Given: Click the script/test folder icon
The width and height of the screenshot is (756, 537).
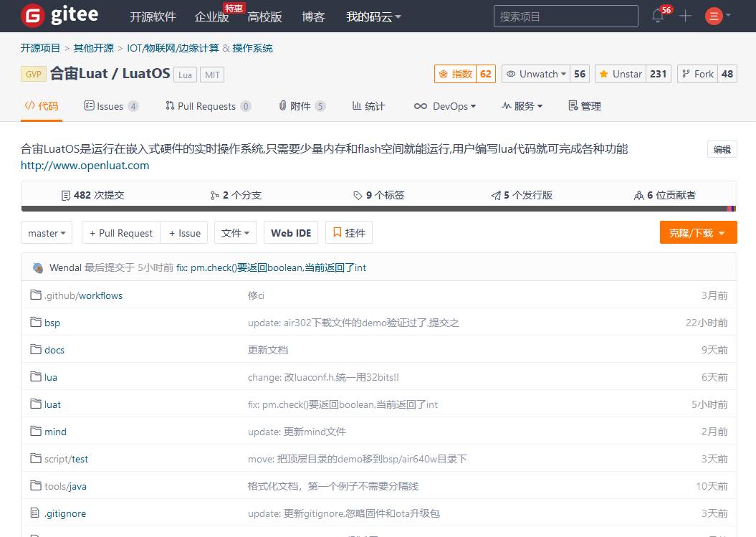Looking at the screenshot, I should (x=36, y=458).
